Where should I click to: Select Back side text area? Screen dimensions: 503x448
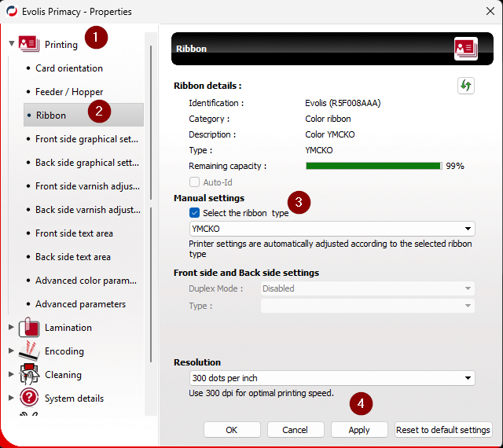click(x=73, y=257)
